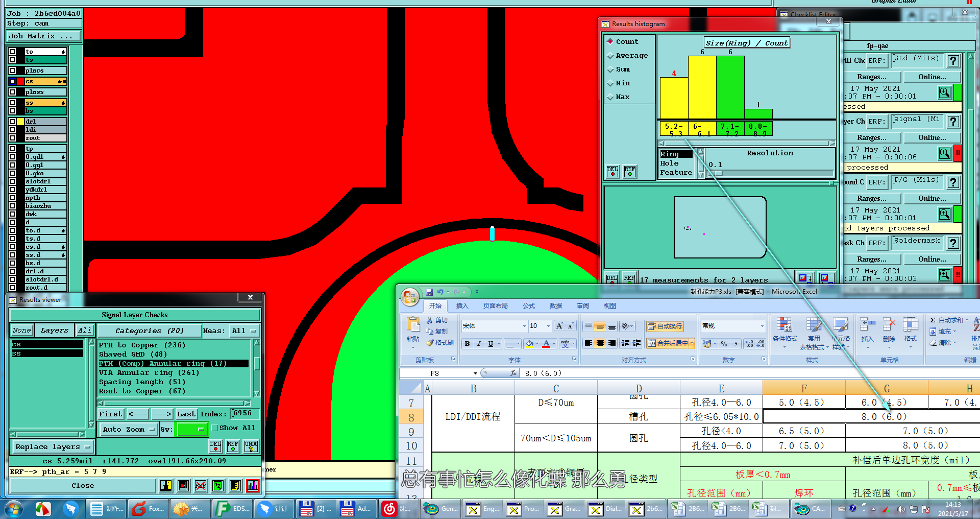The height and width of the screenshot is (519, 980).
Task: Click the red snapshot icon beside the Close button
Action: tap(183, 486)
